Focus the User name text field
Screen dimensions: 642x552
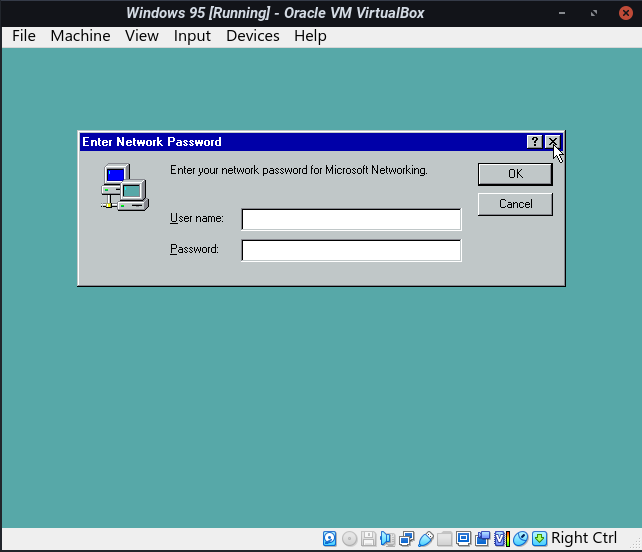pyautogui.click(x=351, y=219)
